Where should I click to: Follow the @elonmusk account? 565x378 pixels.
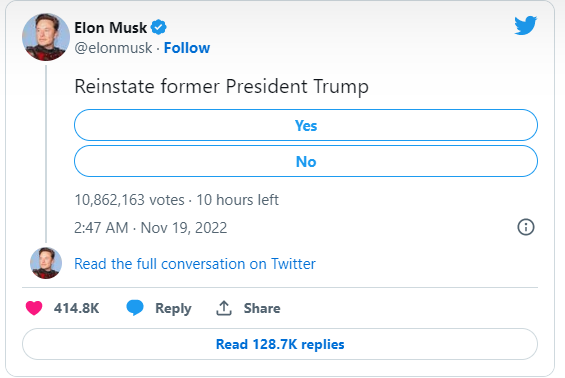coord(187,48)
